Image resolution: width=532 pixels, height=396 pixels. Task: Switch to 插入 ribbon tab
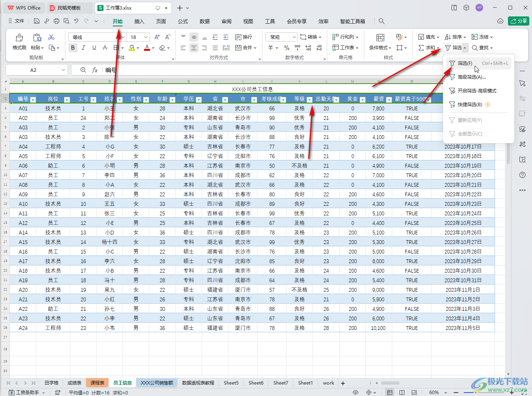coord(139,21)
